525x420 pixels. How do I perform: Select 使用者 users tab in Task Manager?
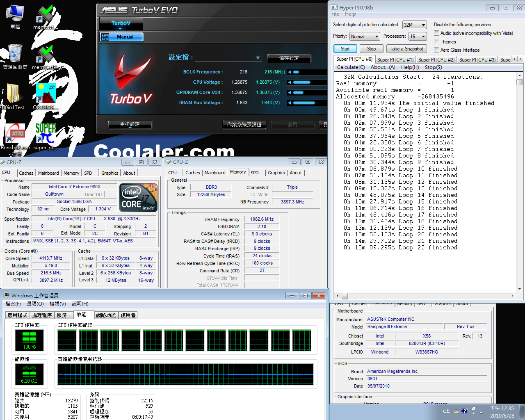tap(128, 315)
